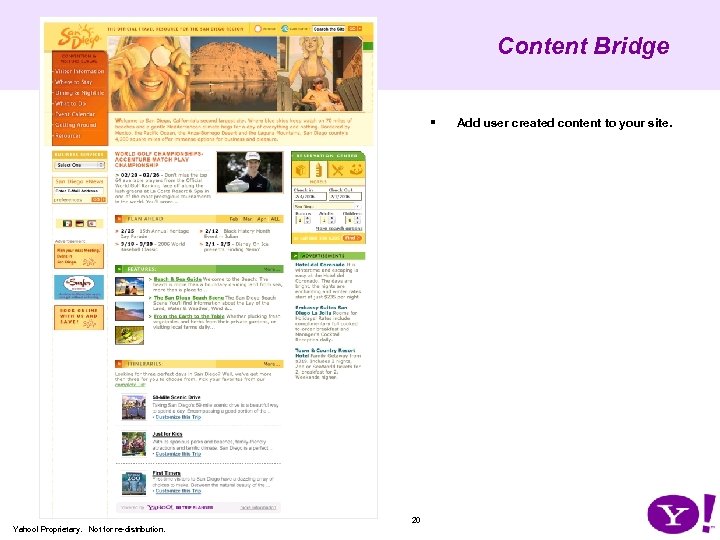Screen dimensions: 720x540
Task: Click the golfer photo thumbnail
Action: coord(250,172)
